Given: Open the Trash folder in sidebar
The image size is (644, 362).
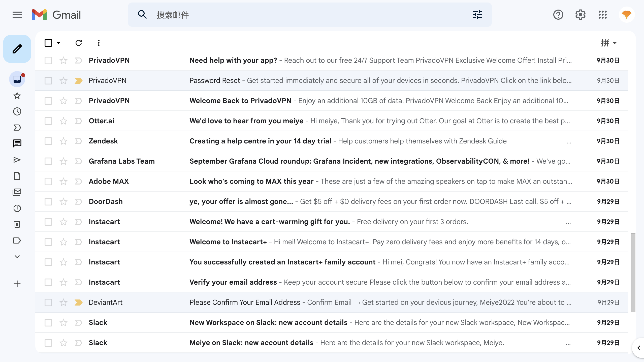Looking at the screenshot, I should point(17,224).
